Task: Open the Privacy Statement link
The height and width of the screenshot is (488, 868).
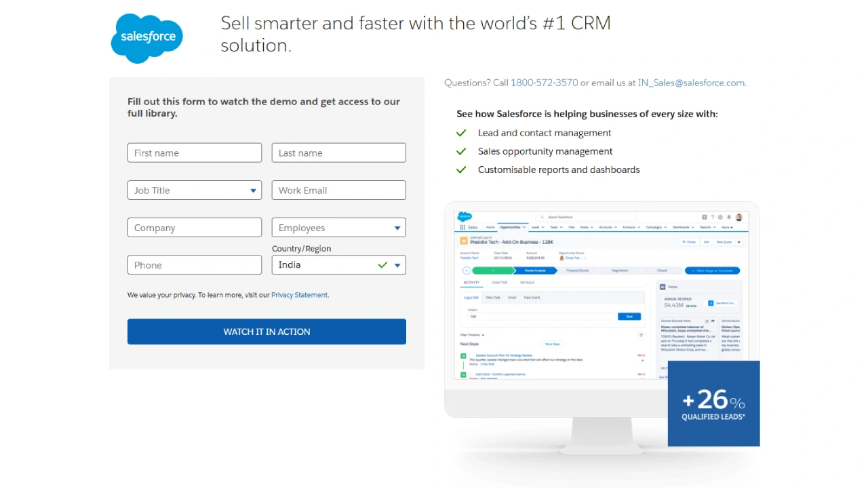Action: (x=299, y=295)
